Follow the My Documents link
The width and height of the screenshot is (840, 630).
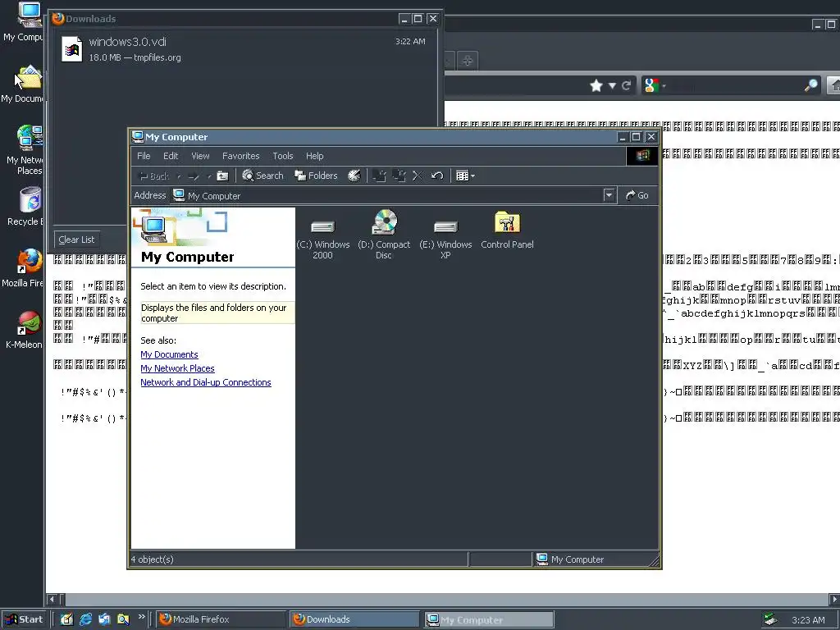coord(169,354)
